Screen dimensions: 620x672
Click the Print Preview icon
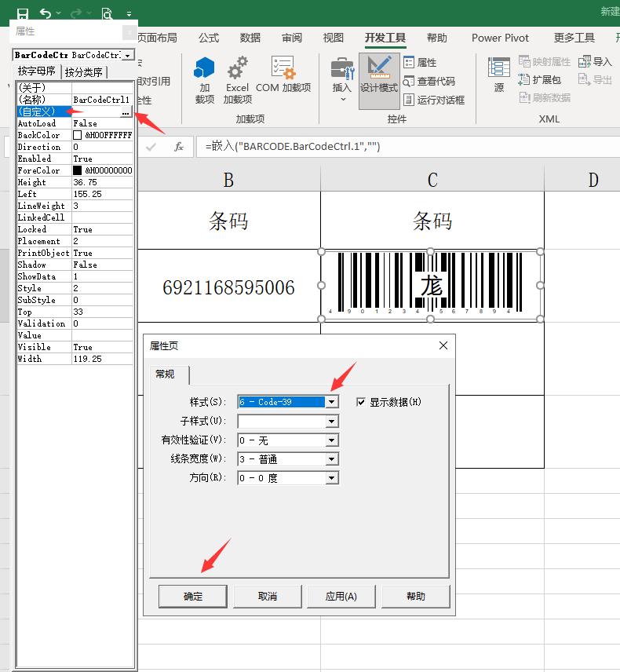pyautogui.click(x=107, y=13)
